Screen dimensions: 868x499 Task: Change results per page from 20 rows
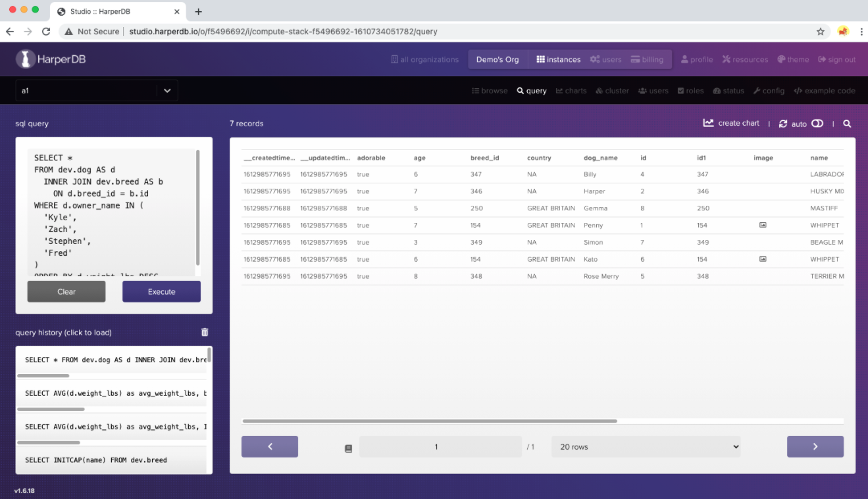pyautogui.click(x=646, y=446)
